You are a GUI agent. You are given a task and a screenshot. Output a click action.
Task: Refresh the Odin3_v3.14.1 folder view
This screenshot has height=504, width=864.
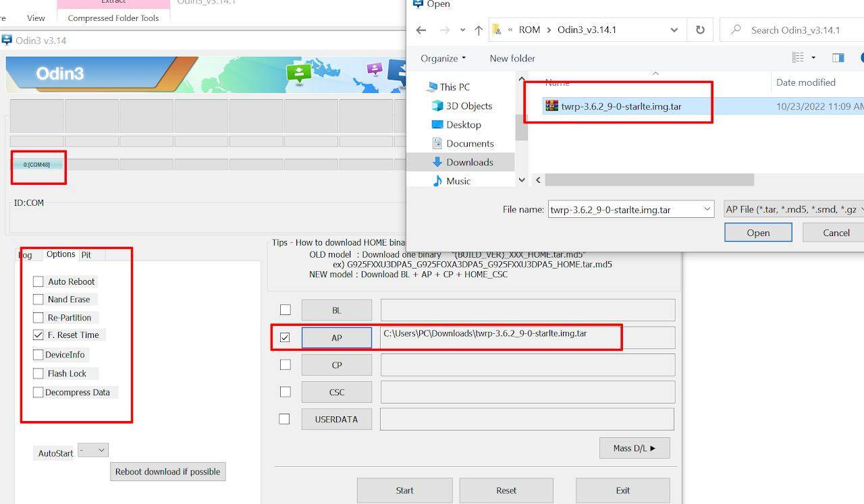pos(700,30)
